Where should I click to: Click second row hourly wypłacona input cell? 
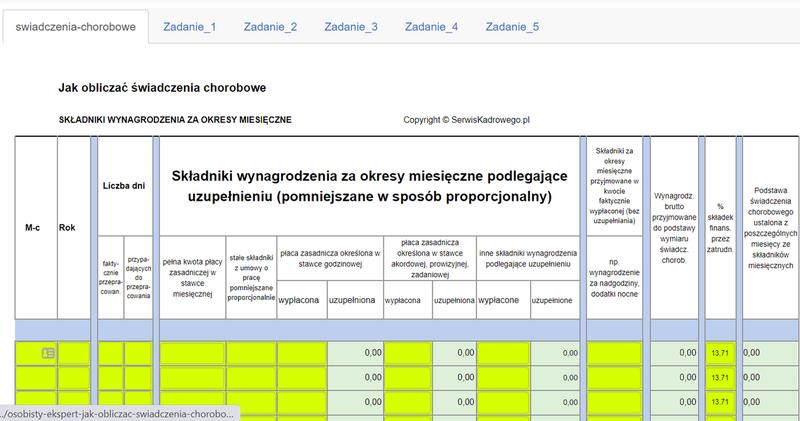click(302, 378)
